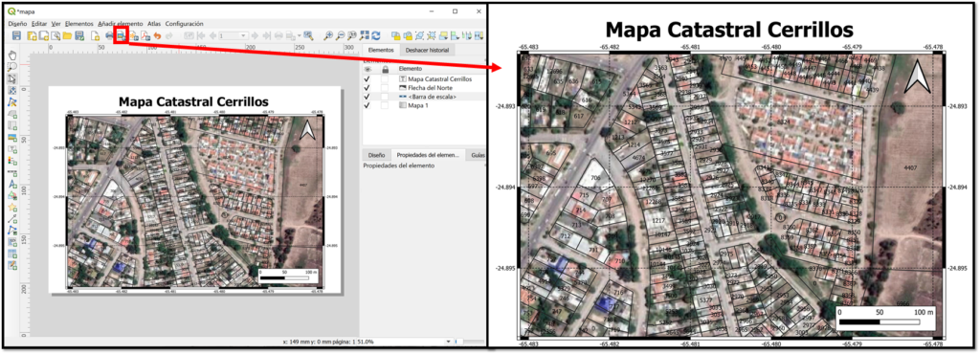This screenshot has width=980, height=354.
Task: Select Flecha del Norte in the items list
Action: 431,88
